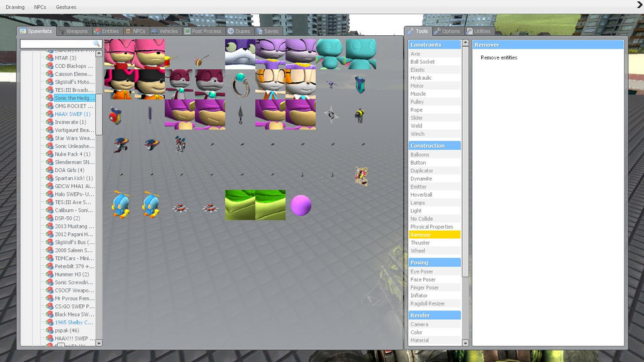Spawn the kunai dagger model
This screenshot has width=644, height=362.
[x=240, y=114]
